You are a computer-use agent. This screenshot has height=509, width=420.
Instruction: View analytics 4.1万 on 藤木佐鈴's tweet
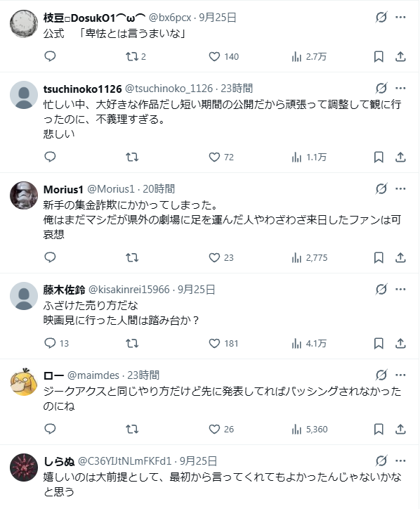[x=309, y=344]
